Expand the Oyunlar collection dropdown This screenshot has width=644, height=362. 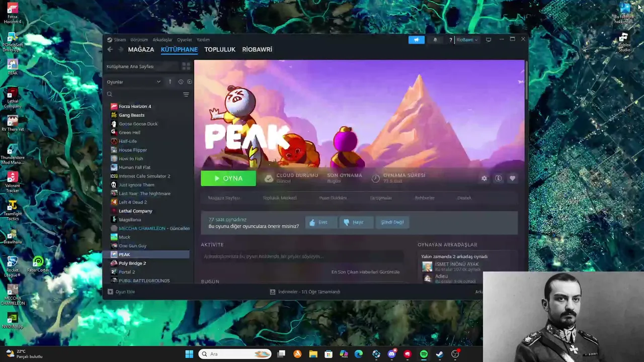tap(134, 82)
